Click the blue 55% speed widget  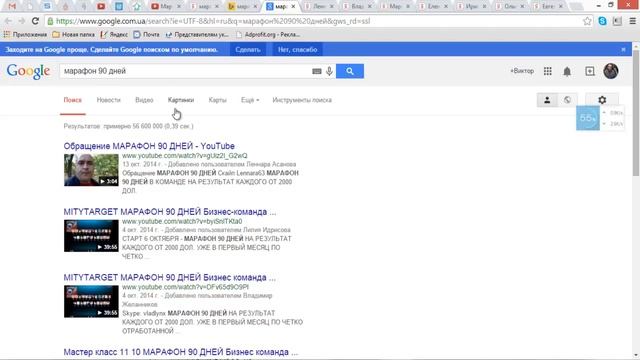588,118
